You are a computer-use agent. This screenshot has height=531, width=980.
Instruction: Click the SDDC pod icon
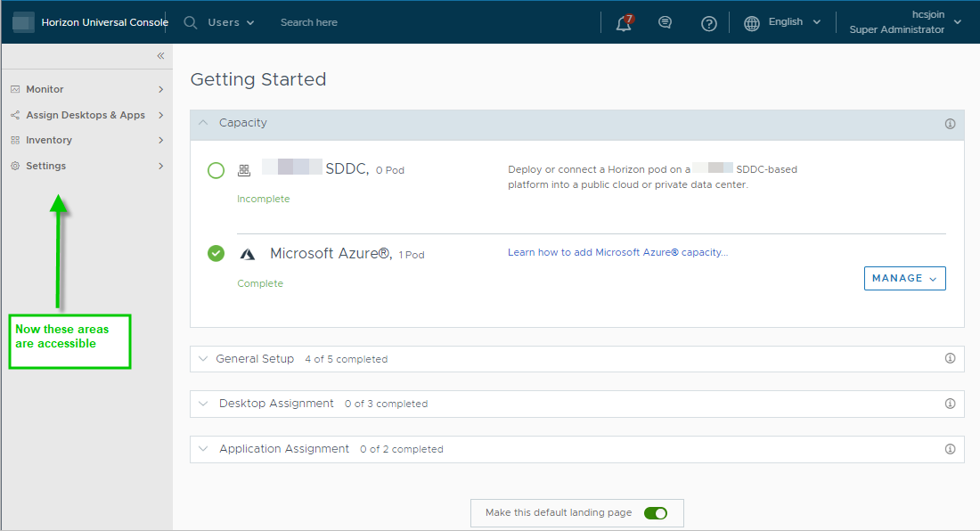click(244, 170)
